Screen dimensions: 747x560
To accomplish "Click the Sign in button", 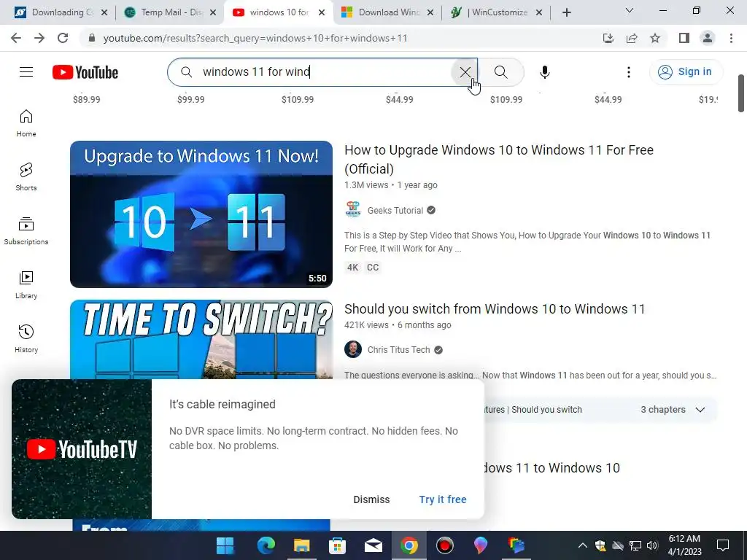I will tap(685, 72).
